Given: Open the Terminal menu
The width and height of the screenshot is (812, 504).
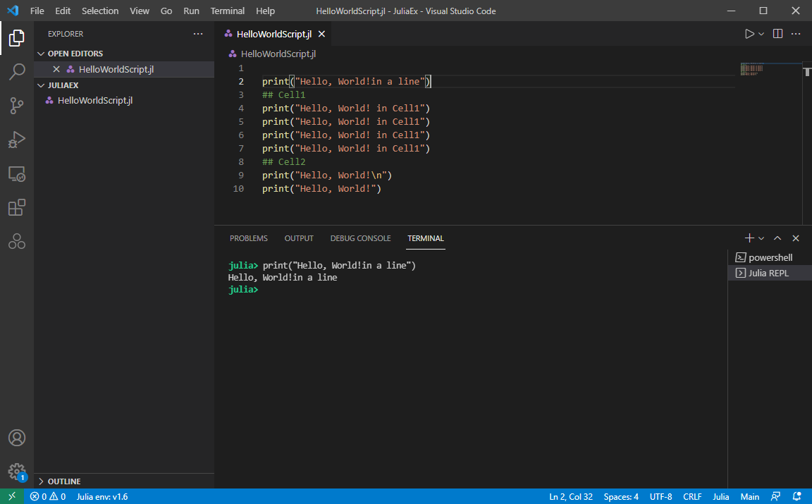Looking at the screenshot, I should [x=228, y=11].
